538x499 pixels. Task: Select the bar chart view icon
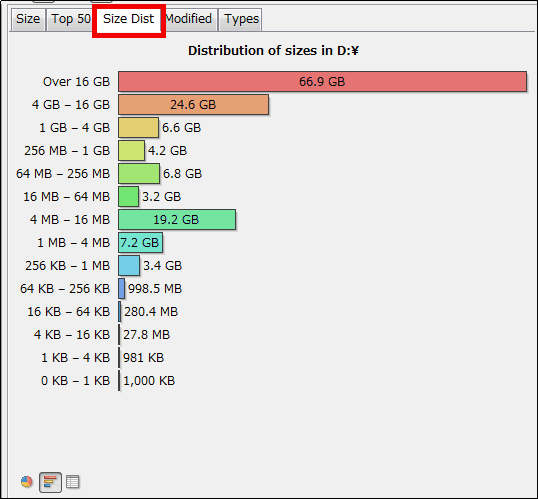(x=50, y=482)
